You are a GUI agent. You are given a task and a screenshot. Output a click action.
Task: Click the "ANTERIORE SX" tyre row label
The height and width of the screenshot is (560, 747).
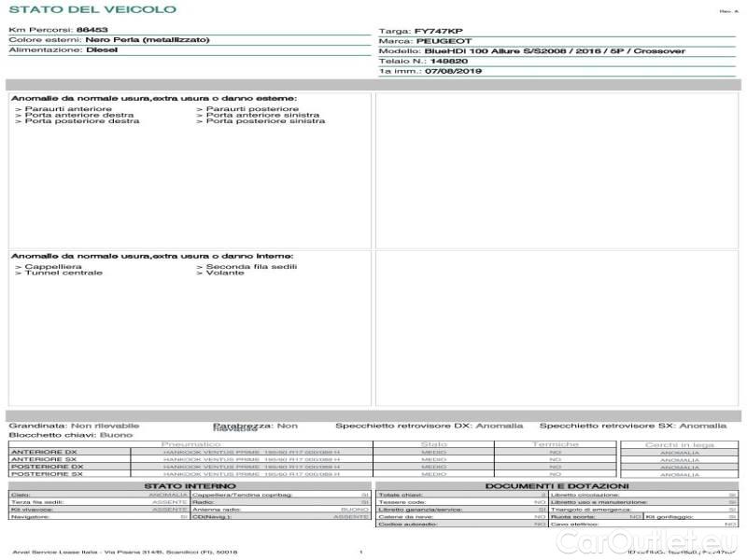click(x=44, y=459)
